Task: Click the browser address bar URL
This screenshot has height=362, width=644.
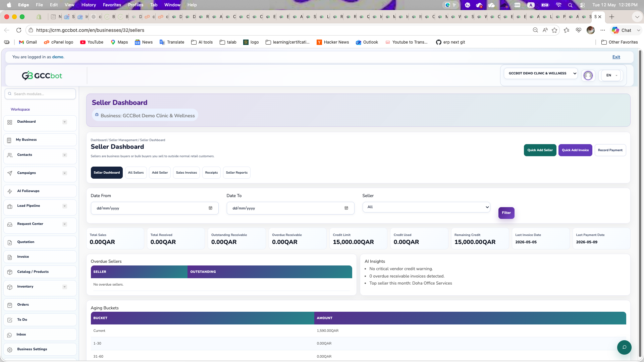Action: coord(90,30)
